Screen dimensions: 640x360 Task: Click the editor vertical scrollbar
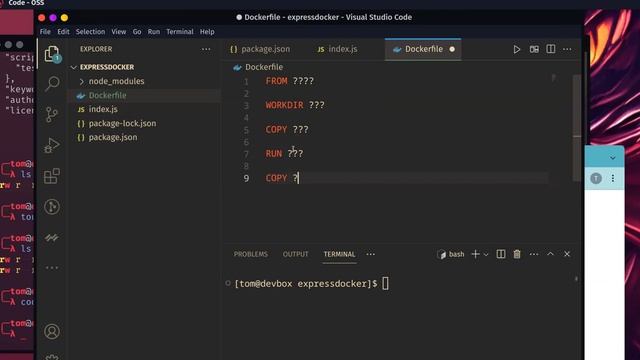(x=577, y=127)
